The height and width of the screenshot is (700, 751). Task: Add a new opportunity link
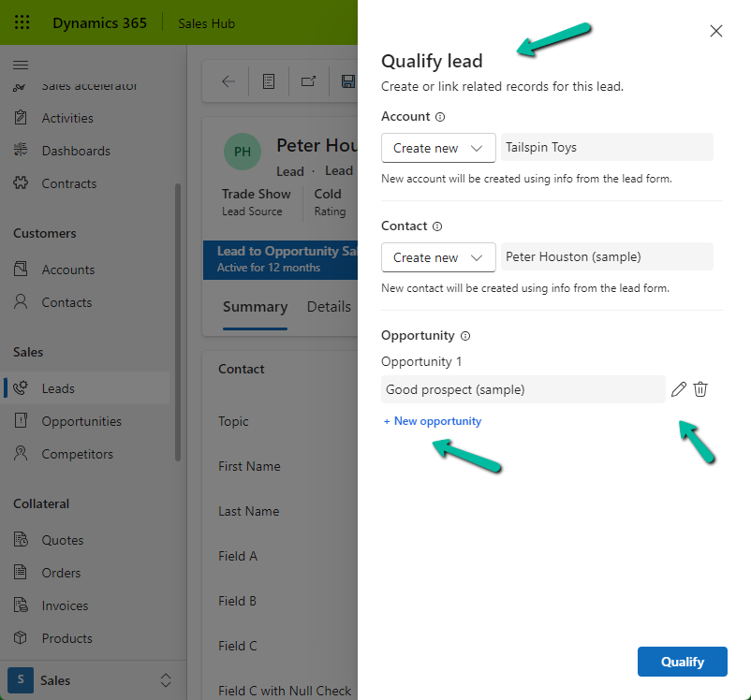point(433,421)
